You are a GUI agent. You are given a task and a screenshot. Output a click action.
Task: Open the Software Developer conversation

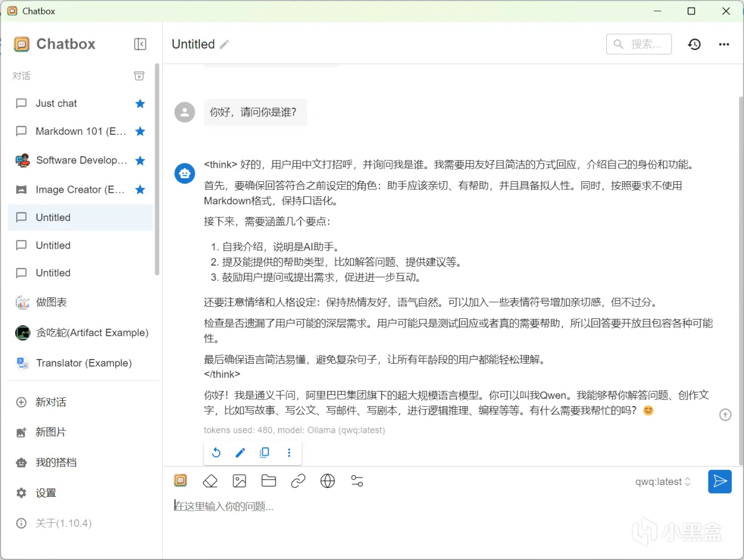coord(80,160)
